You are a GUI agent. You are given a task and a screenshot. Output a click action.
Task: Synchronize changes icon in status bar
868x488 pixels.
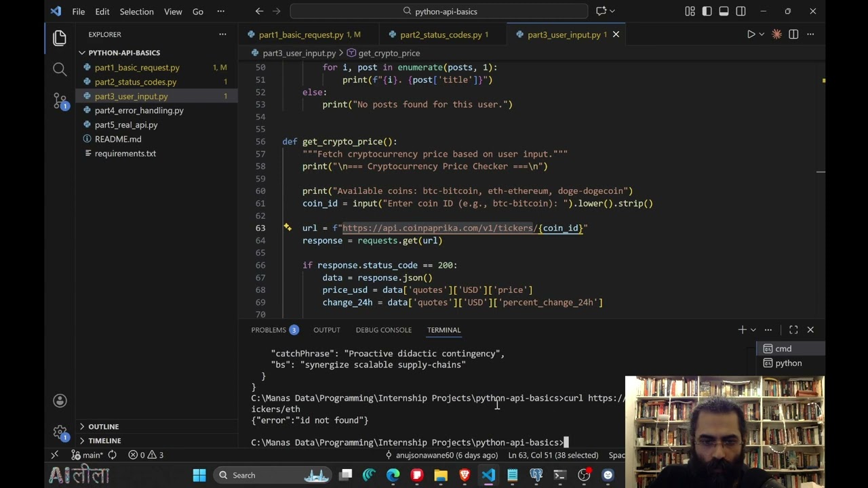click(x=113, y=455)
